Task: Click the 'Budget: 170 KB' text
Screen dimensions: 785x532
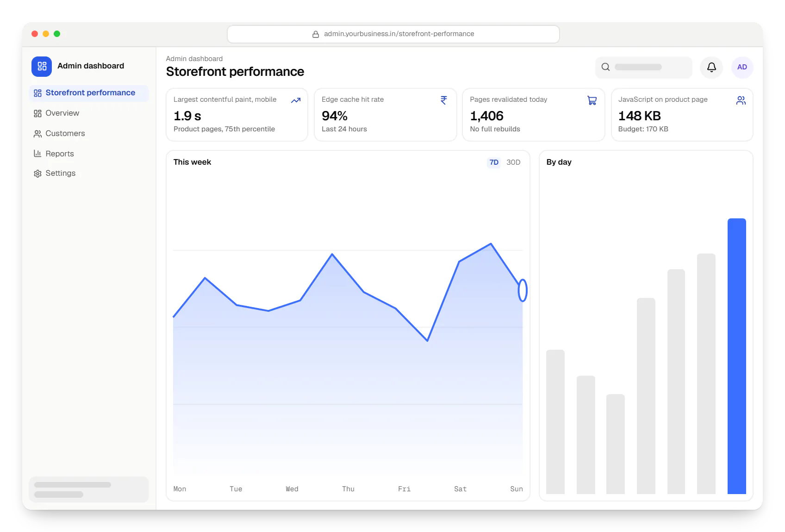Action: [643, 129]
